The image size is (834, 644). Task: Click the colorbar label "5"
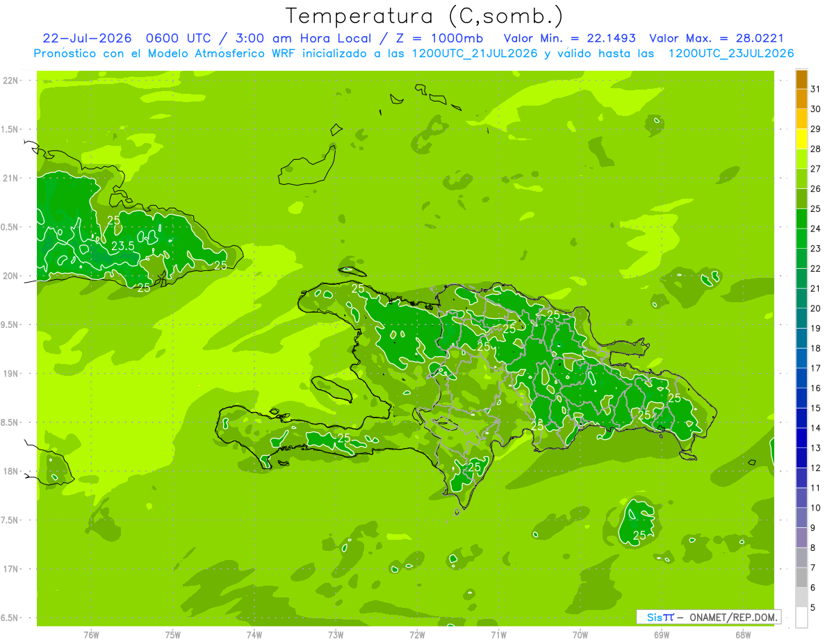(813, 608)
